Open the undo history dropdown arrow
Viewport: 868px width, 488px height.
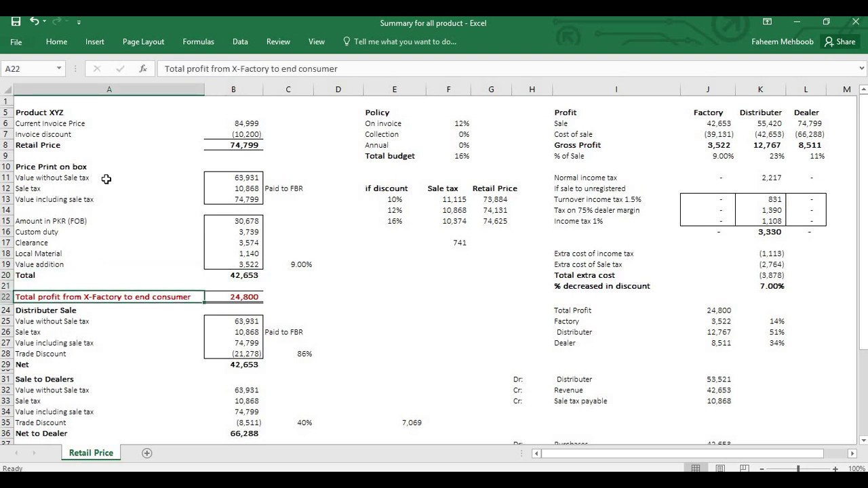tap(44, 22)
